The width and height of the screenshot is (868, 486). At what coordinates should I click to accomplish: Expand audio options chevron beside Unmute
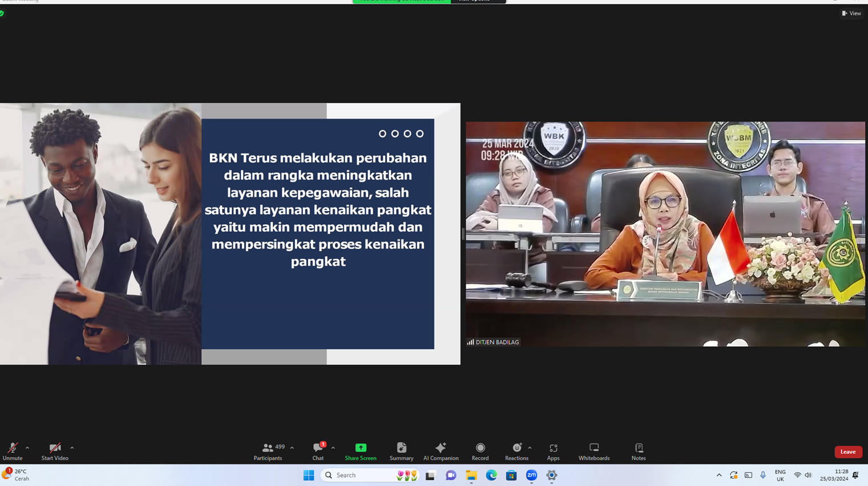[x=27, y=448]
